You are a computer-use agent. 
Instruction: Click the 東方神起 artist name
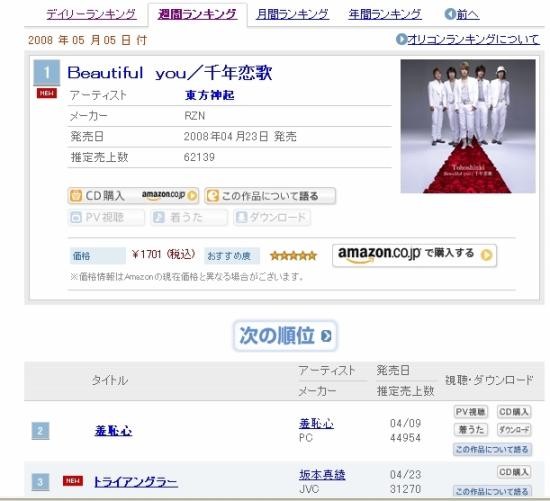coord(209,95)
